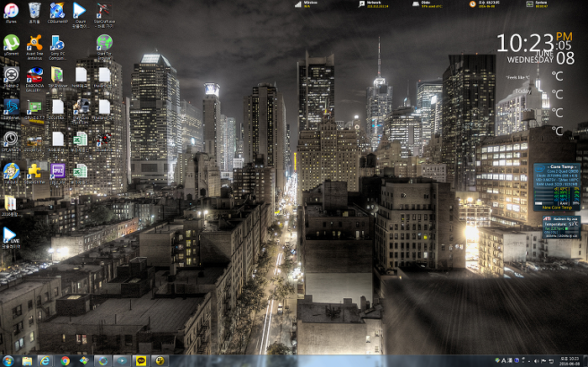Click the ATI Radeon temperature gadget
This screenshot has width=588, height=367.
click(561, 228)
